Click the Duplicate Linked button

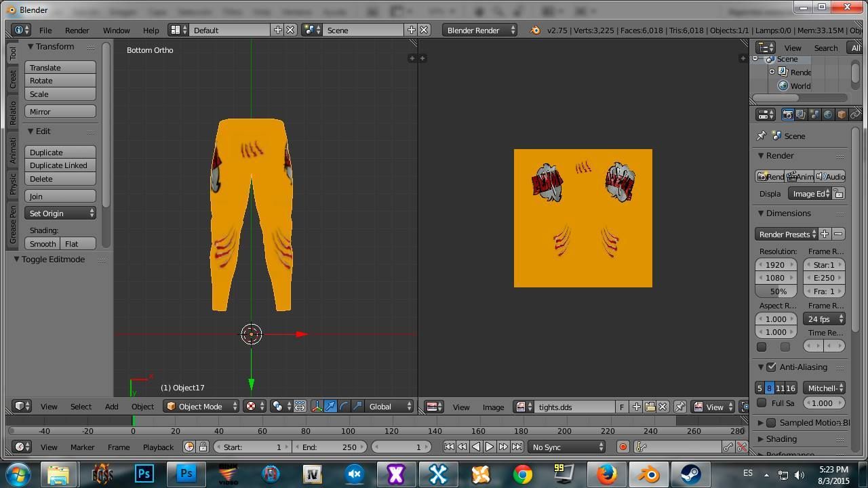coord(60,165)
